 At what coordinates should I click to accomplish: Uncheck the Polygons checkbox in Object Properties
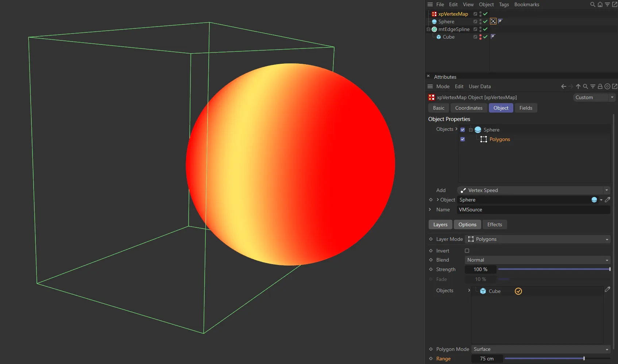pos(462,139)
